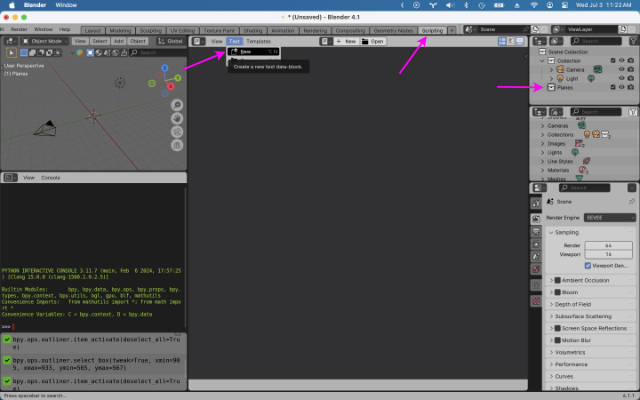Click the properties editor type icon
The image size is (640, 400).
[x=539, y=188]
